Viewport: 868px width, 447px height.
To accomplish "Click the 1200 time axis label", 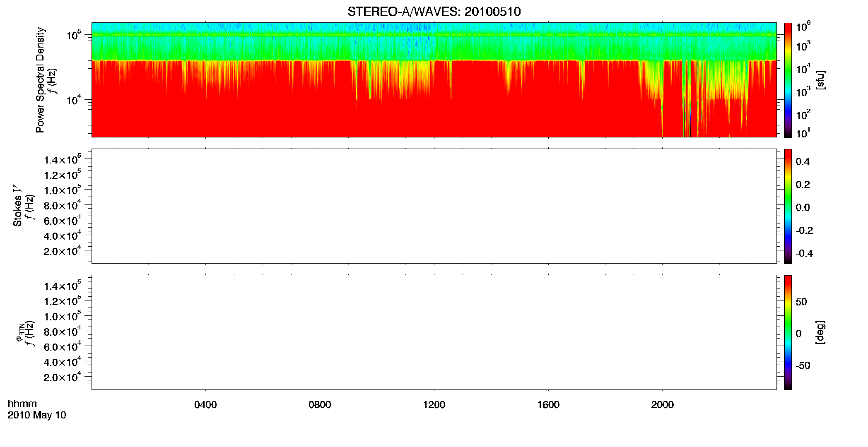I will pyautogui.click(x=434, y=405).
